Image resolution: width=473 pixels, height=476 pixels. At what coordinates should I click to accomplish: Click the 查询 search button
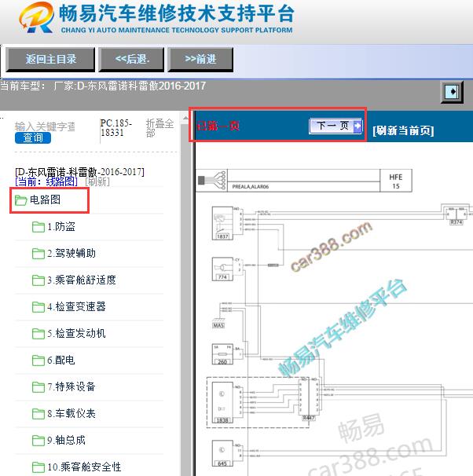(33, 137)
